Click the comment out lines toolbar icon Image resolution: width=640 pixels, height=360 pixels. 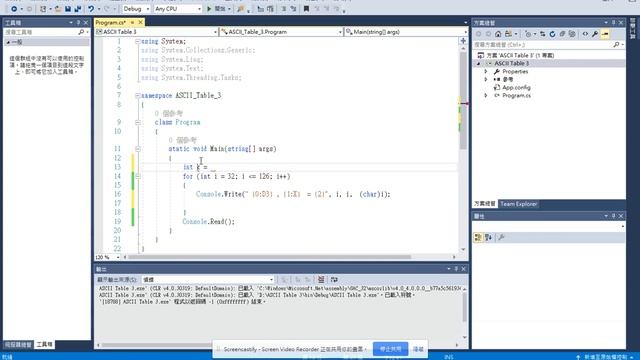284,9
